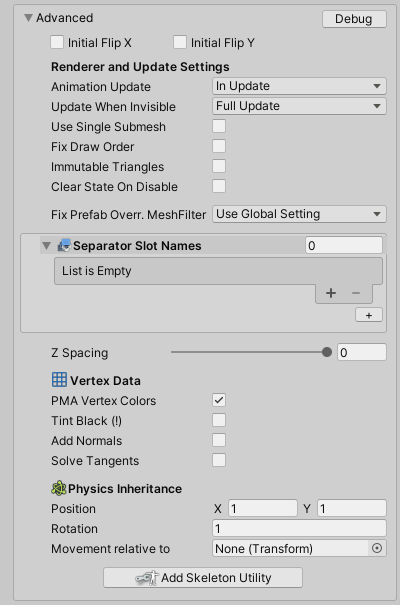
Task: Click small plus button below list
Action: coord(369,315)
